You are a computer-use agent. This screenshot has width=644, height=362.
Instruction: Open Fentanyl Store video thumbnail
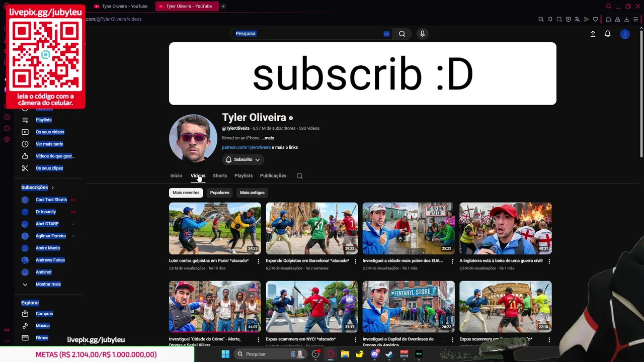[409, 307]
